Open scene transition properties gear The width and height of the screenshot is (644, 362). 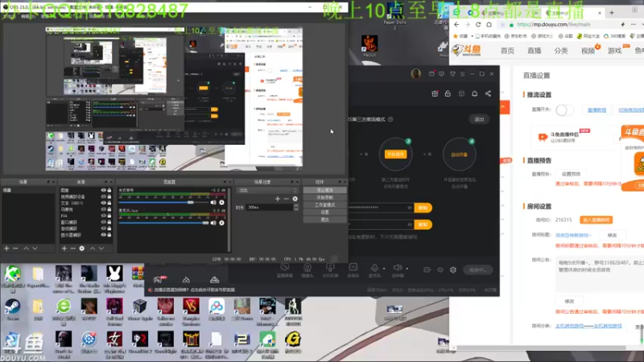(x=295, y=199)
